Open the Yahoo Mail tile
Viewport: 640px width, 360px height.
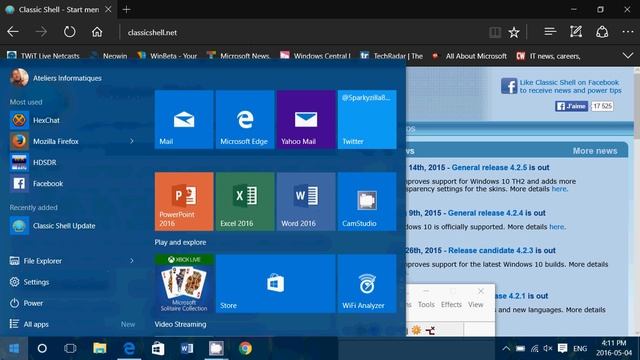306,120
